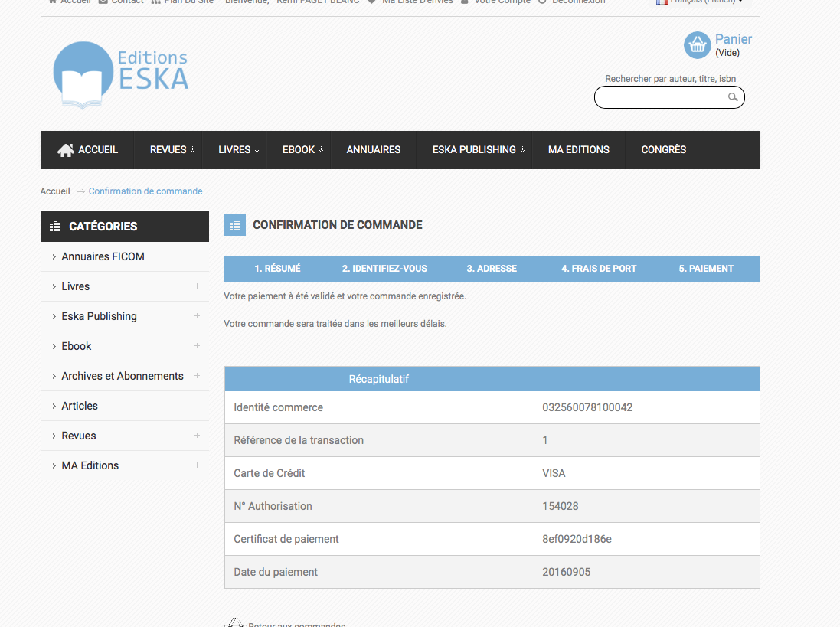Focus the author, title, isbn search field

[x=669, y=97]
